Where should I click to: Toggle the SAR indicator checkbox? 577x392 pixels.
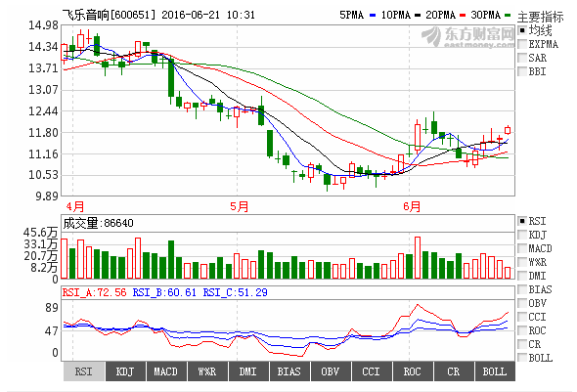[522, 58]
